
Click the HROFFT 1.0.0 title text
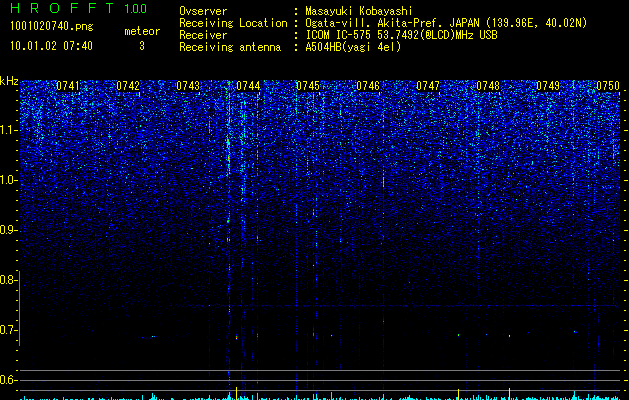79,8
